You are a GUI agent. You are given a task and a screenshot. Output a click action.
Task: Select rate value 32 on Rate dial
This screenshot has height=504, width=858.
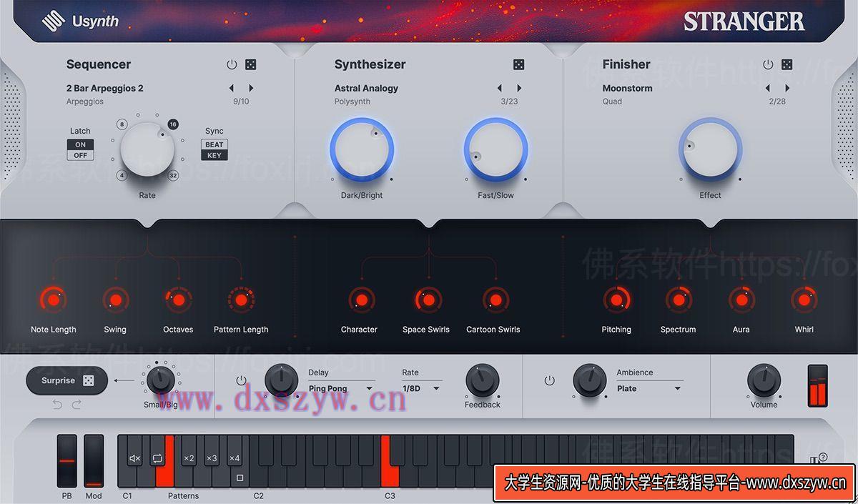173,175
